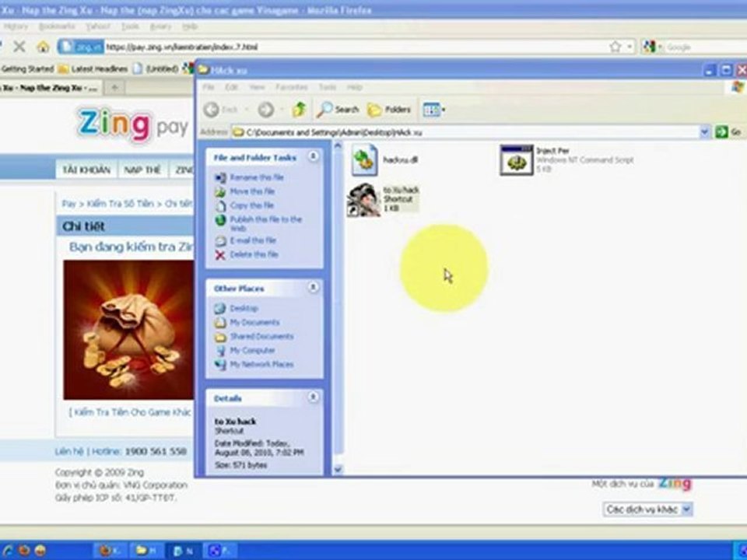This screenshot has height=560, width=747.
Task: Expand the Explorer address bar dropdown
Action: 705,132
